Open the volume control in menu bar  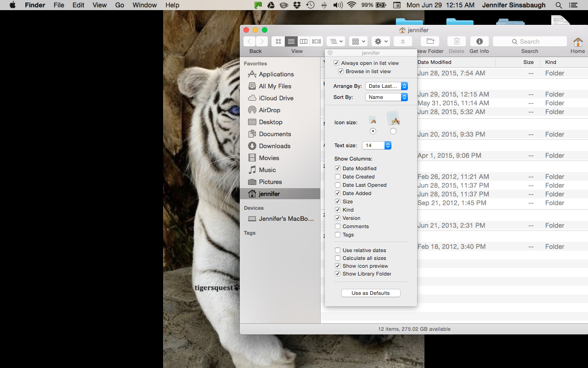click(x=338, y=5)
